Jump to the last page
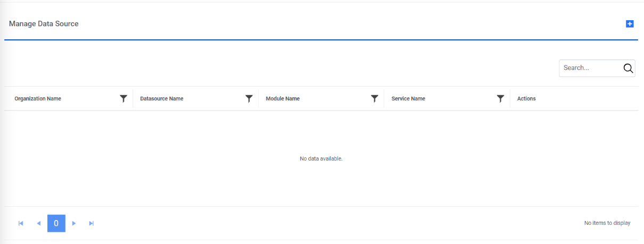This screenshot has height=244, width=644. [x=91, y=223]
